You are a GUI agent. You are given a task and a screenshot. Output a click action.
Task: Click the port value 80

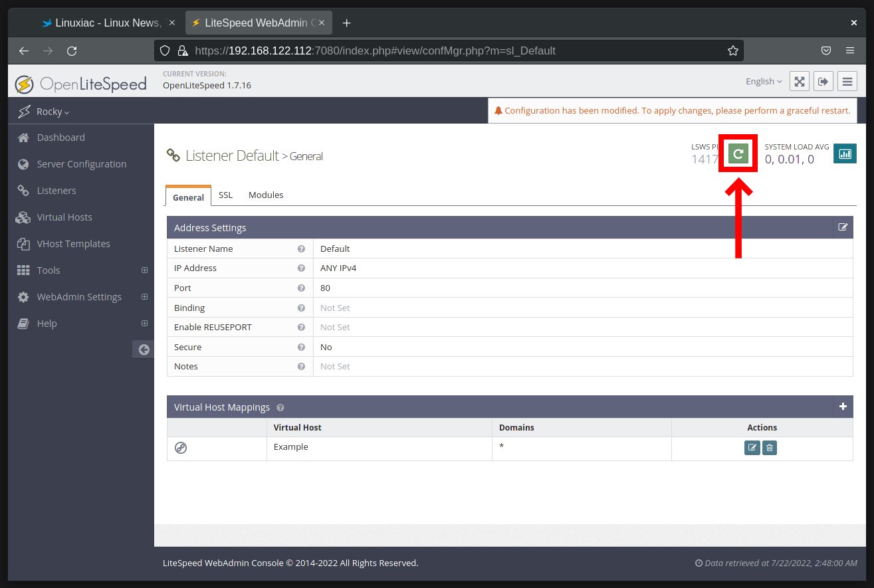(325, 288)
